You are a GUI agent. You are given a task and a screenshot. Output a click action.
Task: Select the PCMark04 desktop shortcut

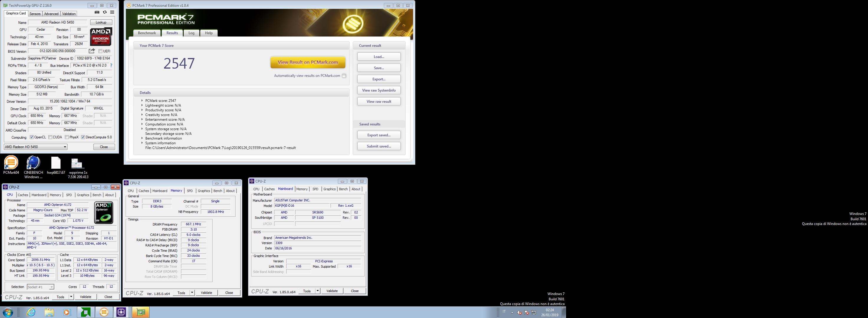coord(11,165)
